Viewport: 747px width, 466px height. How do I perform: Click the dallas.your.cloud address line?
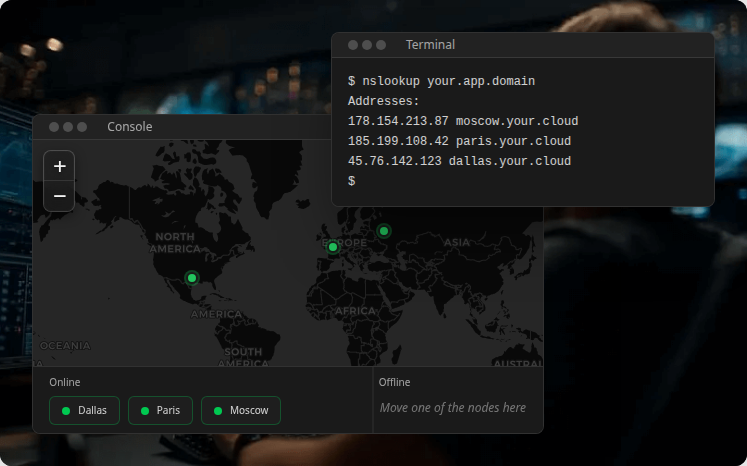tap(459, 161)
